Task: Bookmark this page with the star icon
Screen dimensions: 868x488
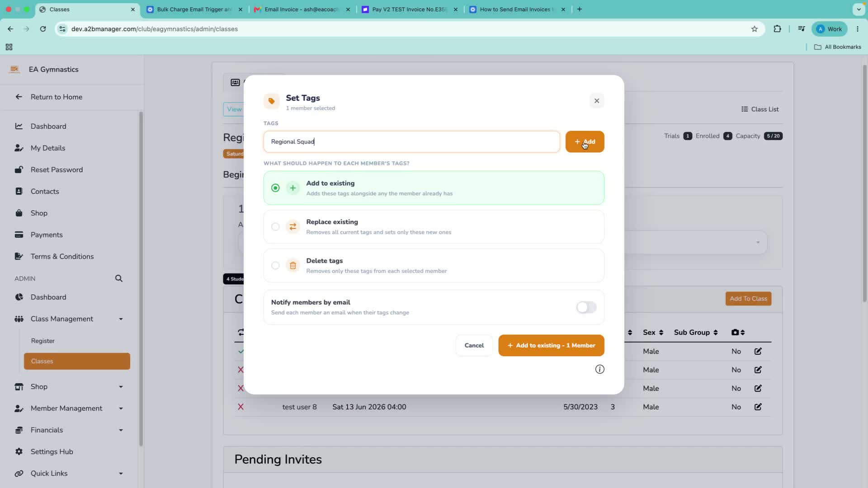Action: pyautogui.click(x=755, y=29)
